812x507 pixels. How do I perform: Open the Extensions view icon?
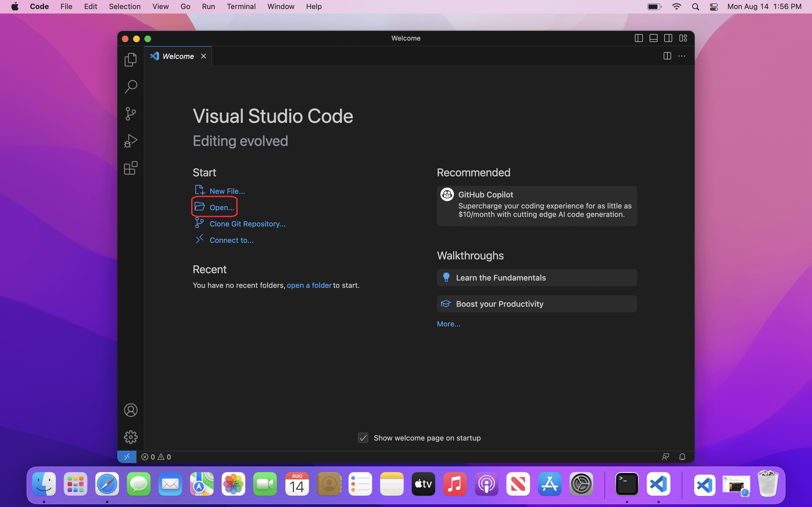click(x=131, y=168)
